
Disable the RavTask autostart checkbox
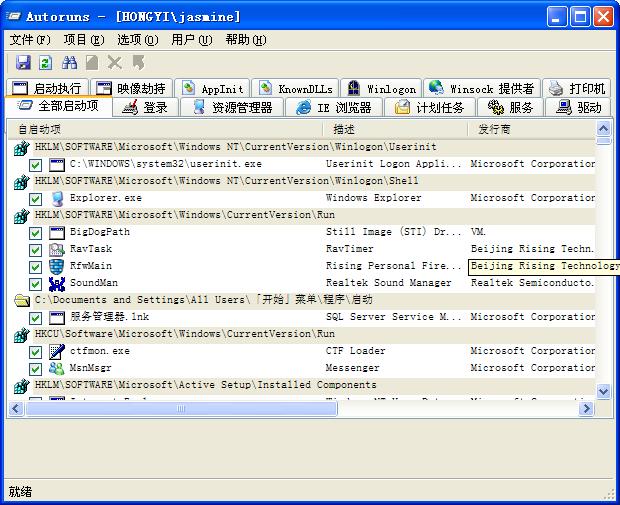click(x=36, y=249)
